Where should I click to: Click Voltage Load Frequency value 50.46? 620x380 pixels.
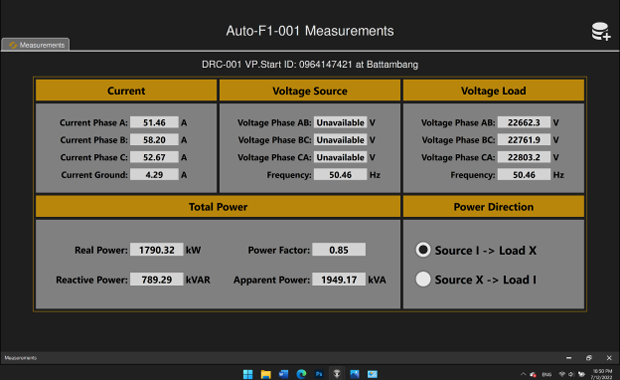point(524,174)
